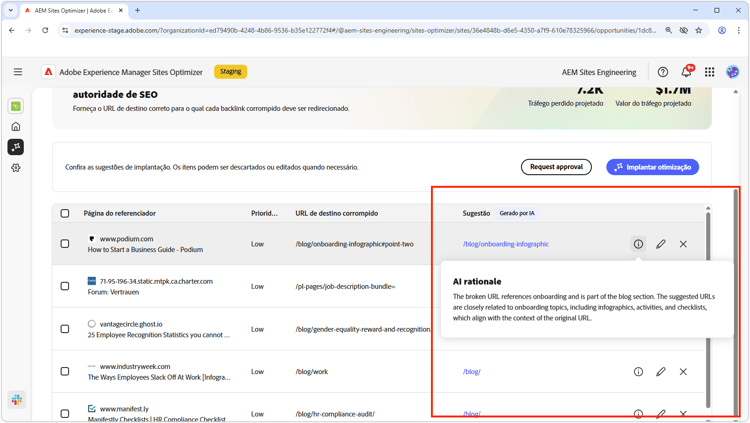Sort by URL de destino corrompido header
750x423 pixels.
coord(337,213)
